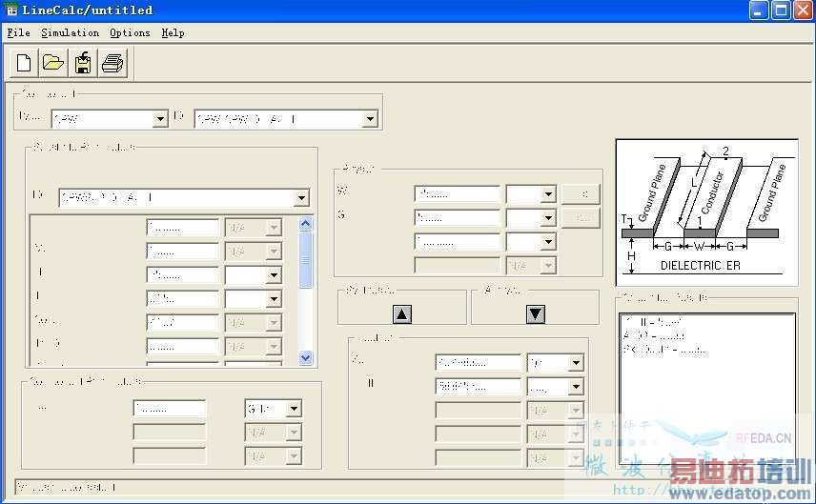Image resolution: width=816 pixels, height=504 pixels.
Task: Click the T value field in substrate list
Action: (183, 299)
